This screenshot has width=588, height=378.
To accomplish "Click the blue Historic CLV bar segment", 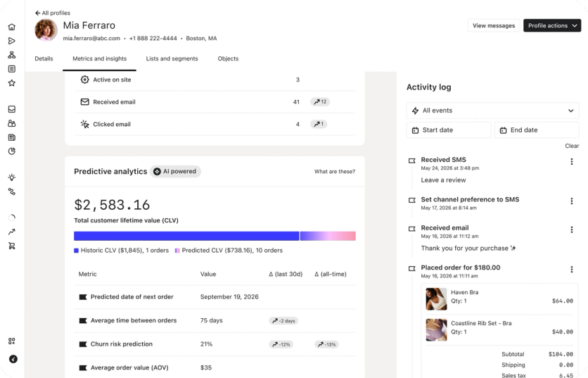I will point(186,236).
